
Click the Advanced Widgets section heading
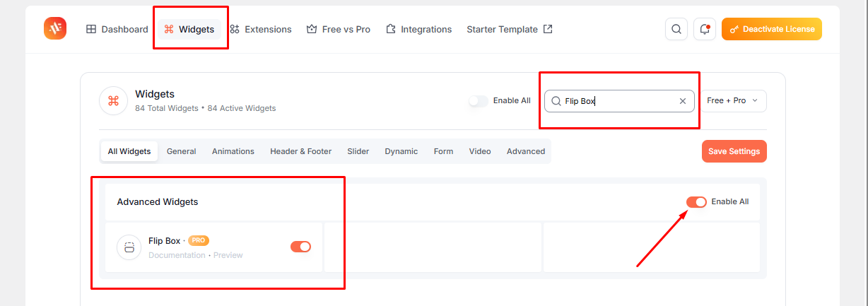[x=158, y=202]
